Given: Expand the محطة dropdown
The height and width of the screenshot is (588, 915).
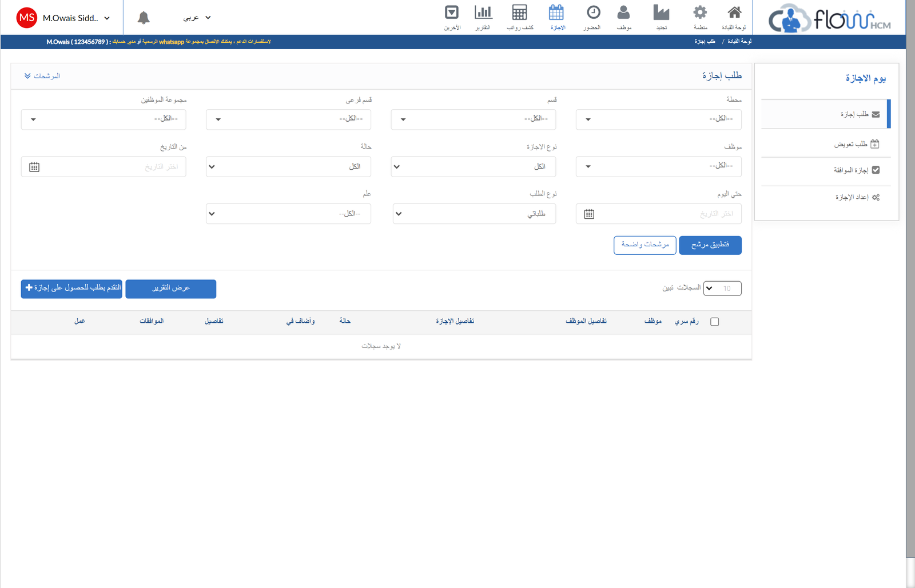Looking at the screenshot, I should click(x=658, y=119).
